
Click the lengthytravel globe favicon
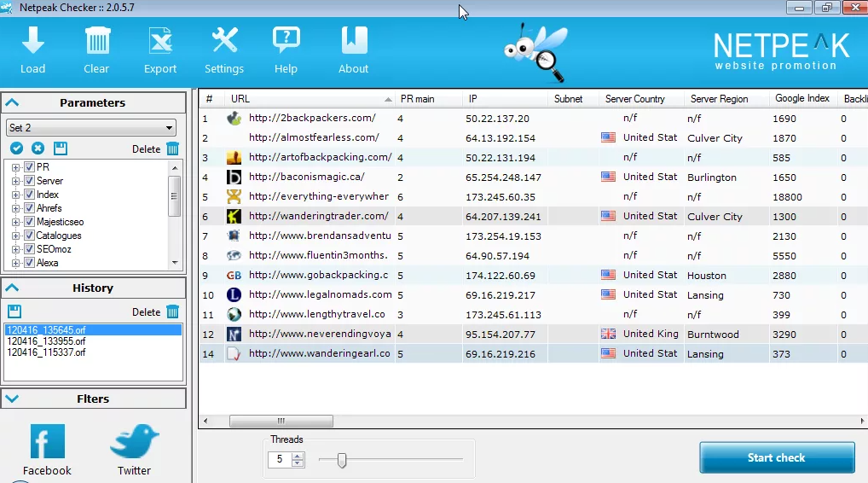234,315
